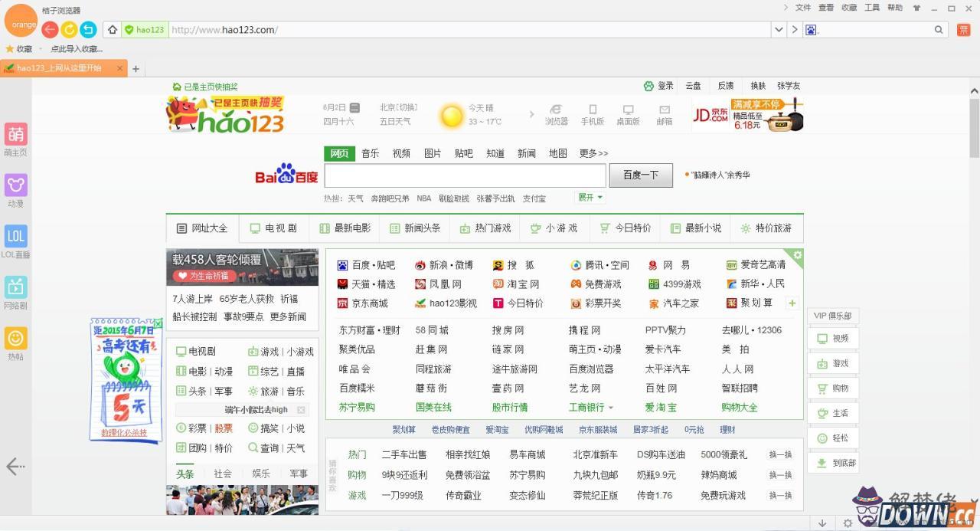Click the yellow refresh button
This screenshot has height=531, width=980.
click(x=69, y=29)
